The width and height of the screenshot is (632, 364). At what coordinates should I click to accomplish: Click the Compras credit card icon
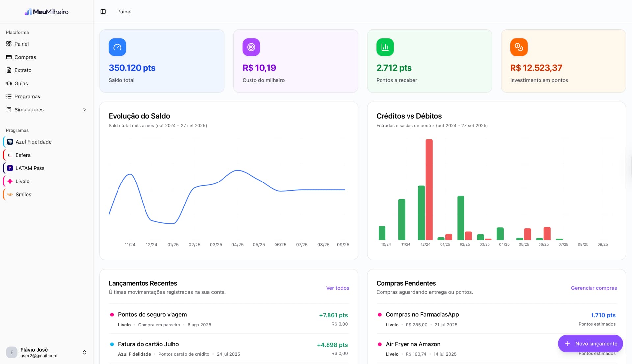tap(9, 57)
